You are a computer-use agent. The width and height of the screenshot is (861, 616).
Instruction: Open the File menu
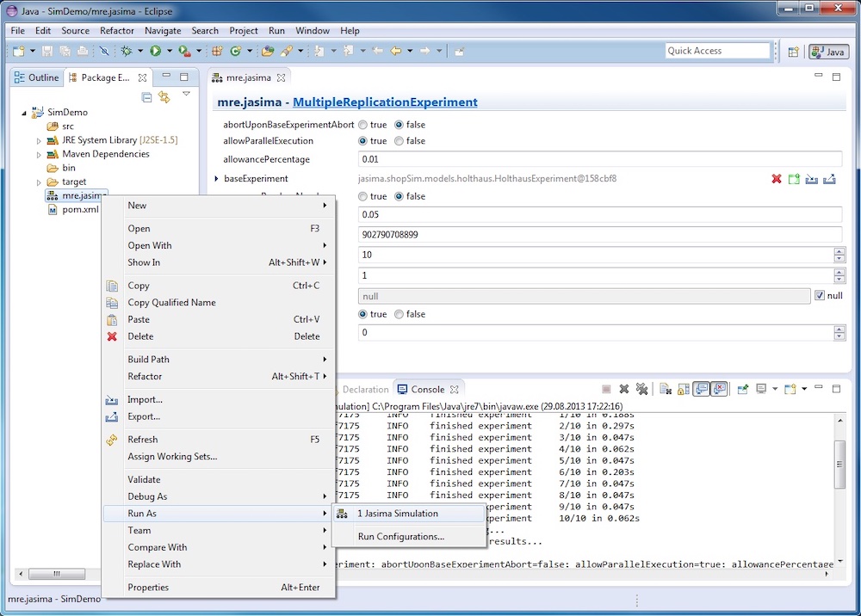(x=17, y=31)
